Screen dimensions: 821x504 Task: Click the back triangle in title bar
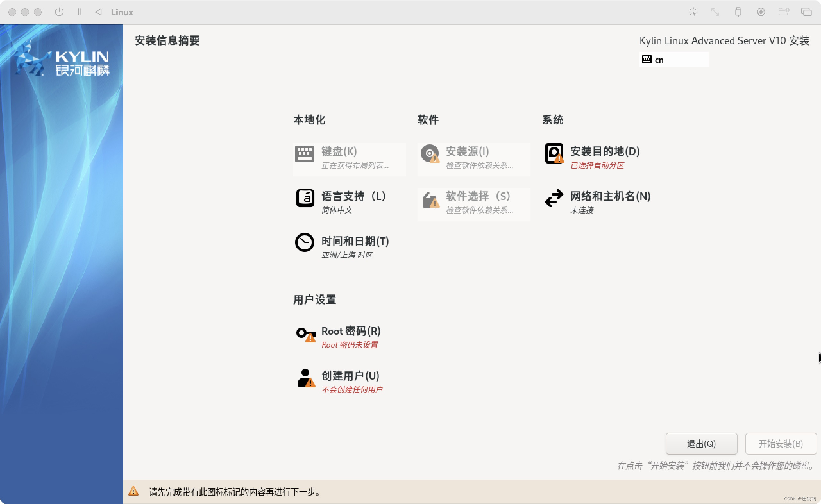click(x=98, y=12)
